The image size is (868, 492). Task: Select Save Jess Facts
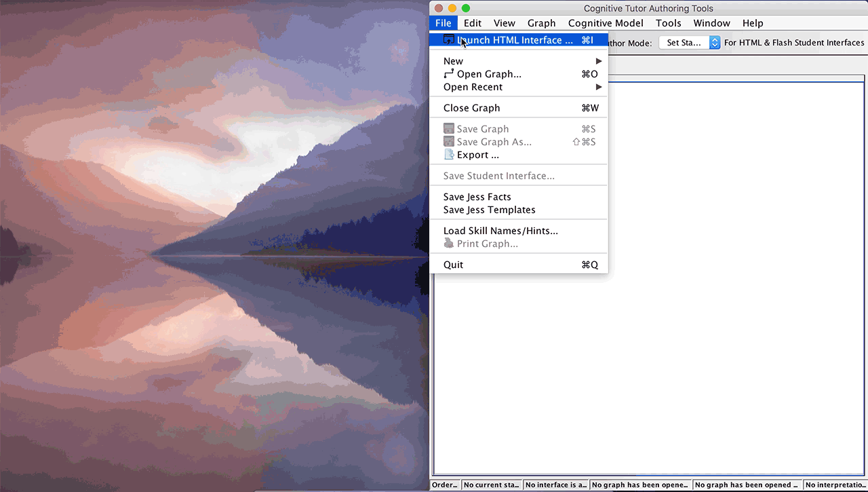pyautogui.click(x=477, y=197)
